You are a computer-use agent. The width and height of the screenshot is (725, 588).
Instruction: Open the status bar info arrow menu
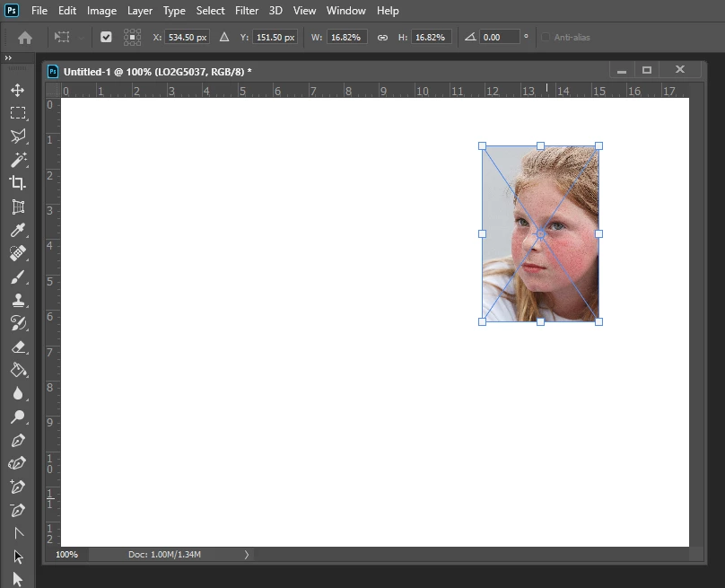(x=247, y=554)
